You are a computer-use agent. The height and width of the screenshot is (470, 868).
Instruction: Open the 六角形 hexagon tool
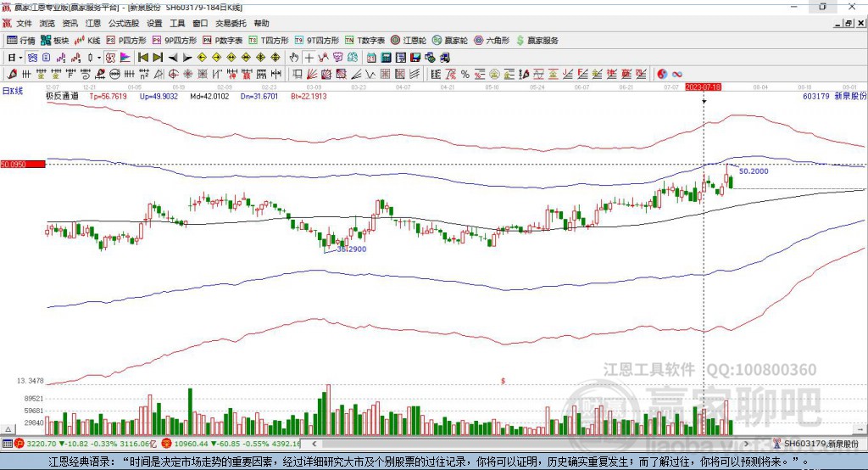[492, 41]
